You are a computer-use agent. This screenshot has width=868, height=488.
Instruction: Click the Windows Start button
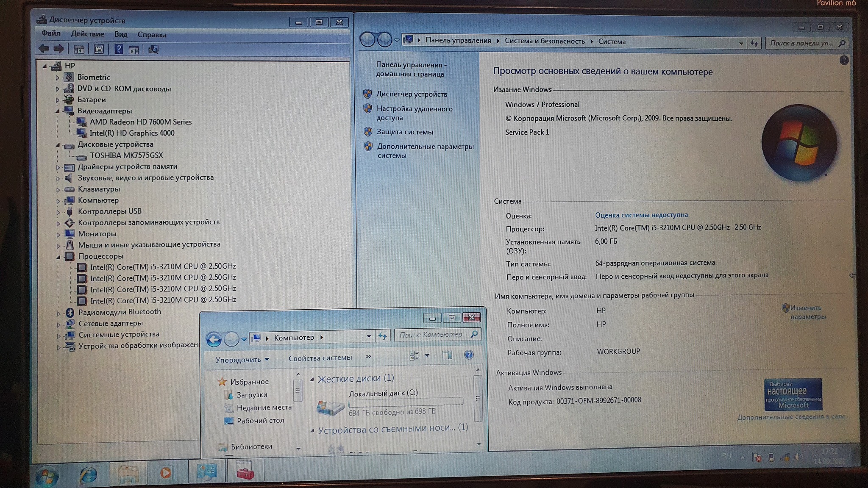(47, 477)
